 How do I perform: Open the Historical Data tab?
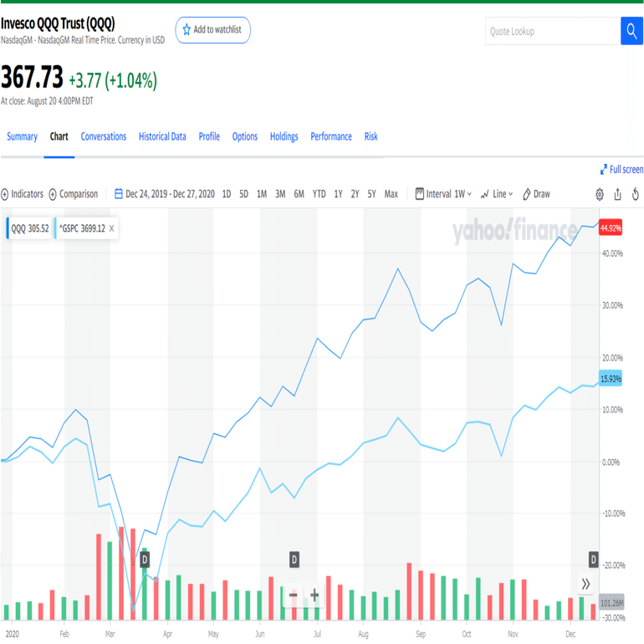click(162, 137)
